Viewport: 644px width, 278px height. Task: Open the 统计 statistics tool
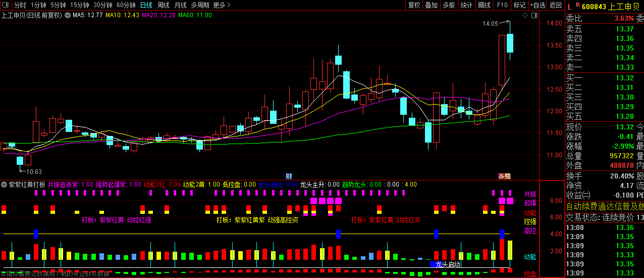point(466,5)
